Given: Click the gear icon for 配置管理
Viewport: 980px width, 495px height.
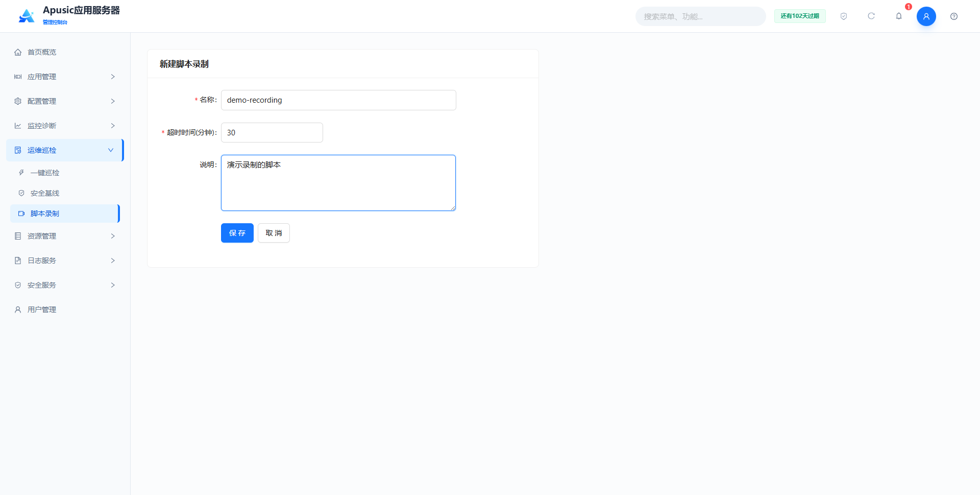Looking at the screenshot, I should [18, 101].
